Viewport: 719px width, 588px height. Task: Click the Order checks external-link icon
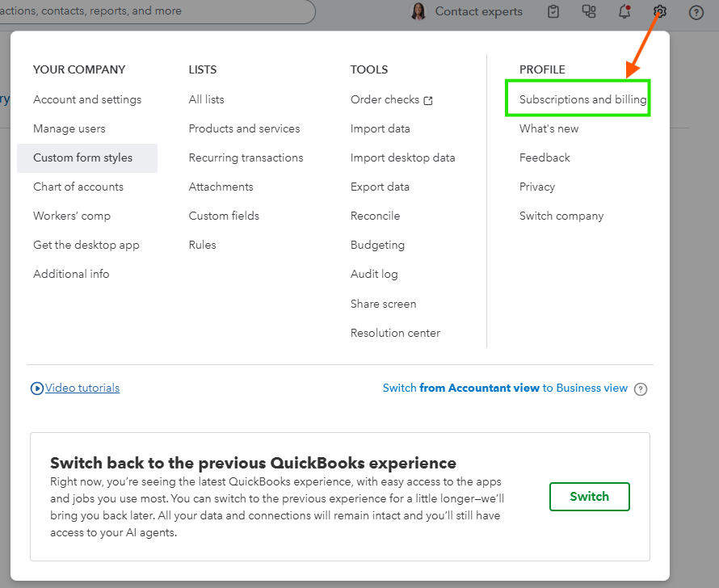(428, 100)
